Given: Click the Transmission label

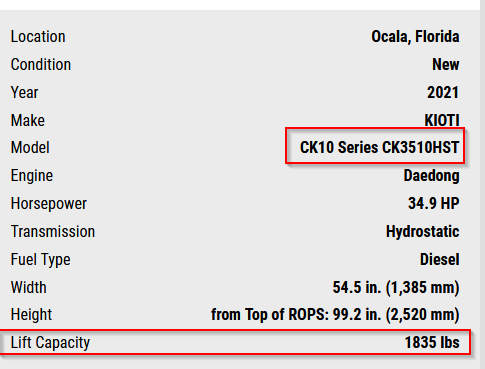Looking at the screenshot, I should point(53,231).
